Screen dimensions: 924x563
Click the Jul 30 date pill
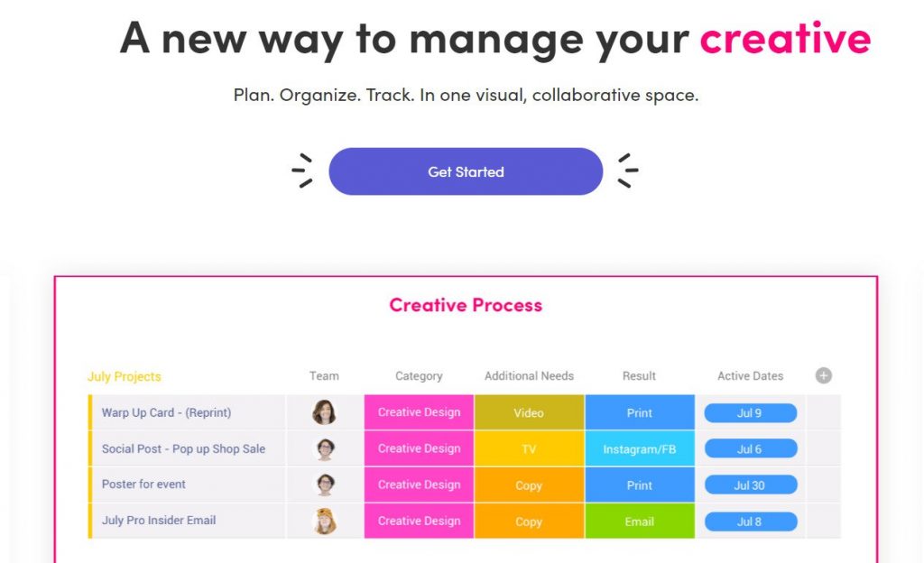pos(750,485)
